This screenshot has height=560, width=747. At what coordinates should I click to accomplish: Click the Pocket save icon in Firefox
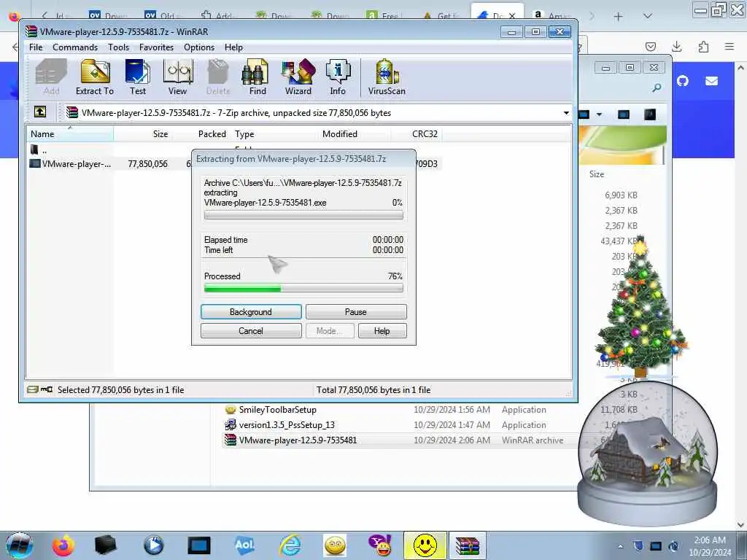(650, 46)
